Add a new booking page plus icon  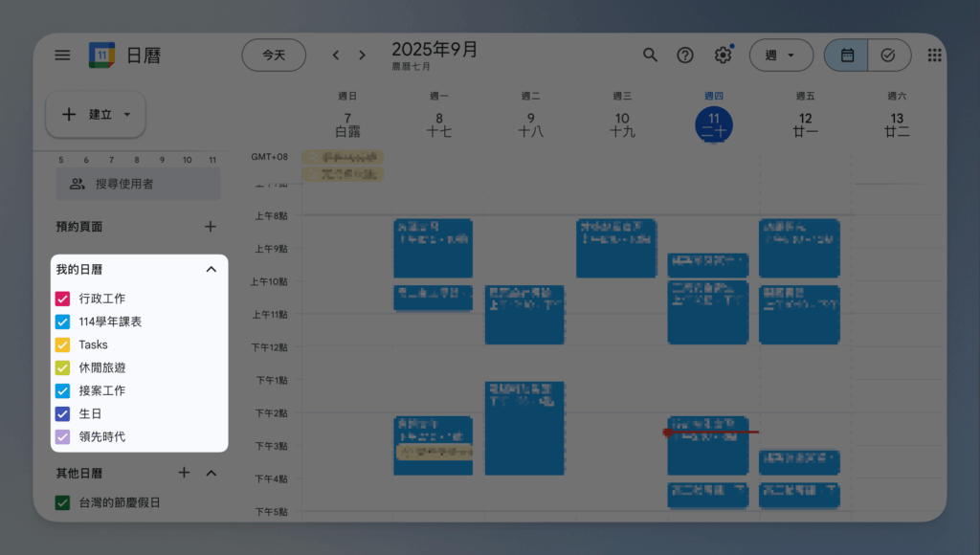[211, 227]
